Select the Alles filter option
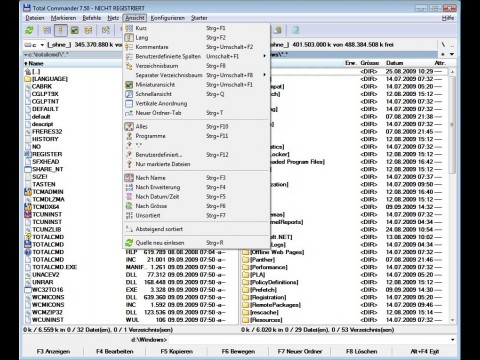Image resolution: width=480 pixels, height=360 pixels. 196,126
